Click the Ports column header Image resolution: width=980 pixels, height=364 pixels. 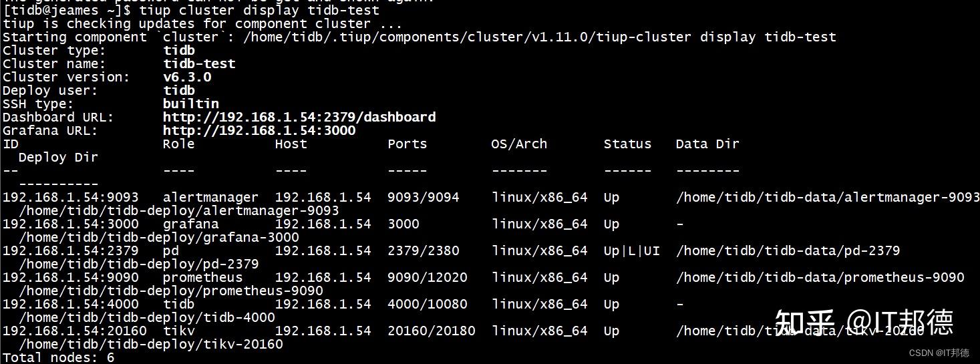pyautogui.click(x=407, y=144)
